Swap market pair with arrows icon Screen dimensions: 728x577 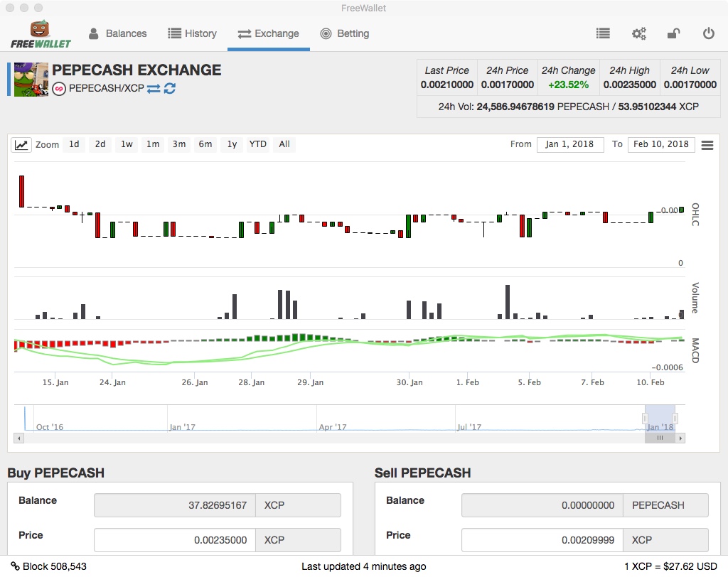pos(154,88)
